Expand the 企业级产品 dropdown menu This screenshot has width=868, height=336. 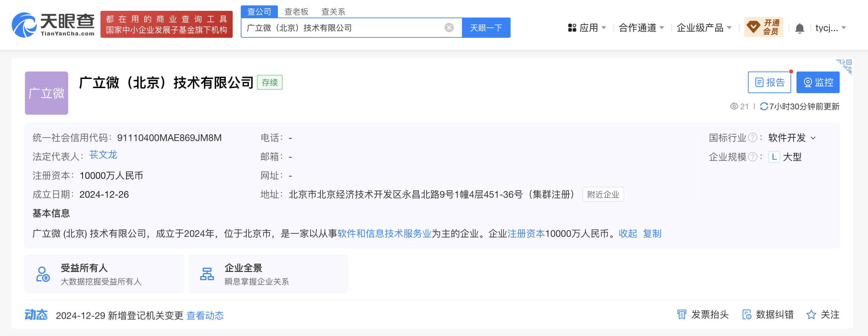(704, 28)
